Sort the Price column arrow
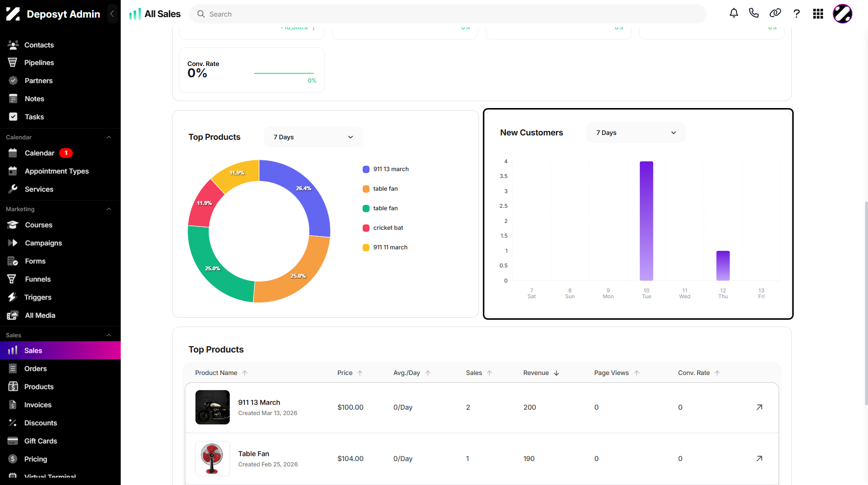Viewport: 868px width, 485px height. coord(360,373)
